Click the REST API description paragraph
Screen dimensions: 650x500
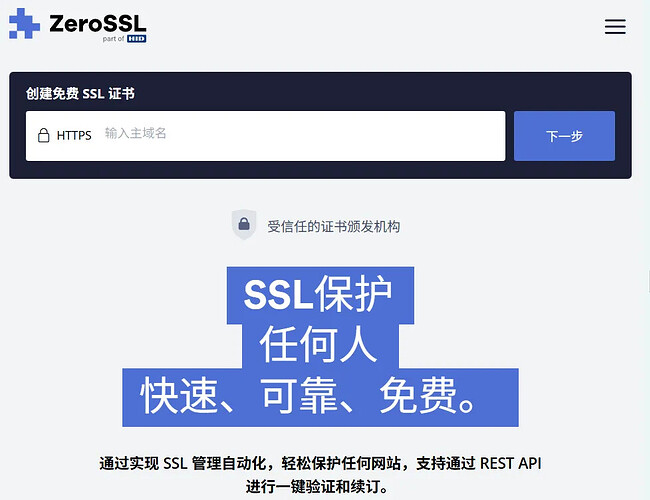[x=320, y=475]
